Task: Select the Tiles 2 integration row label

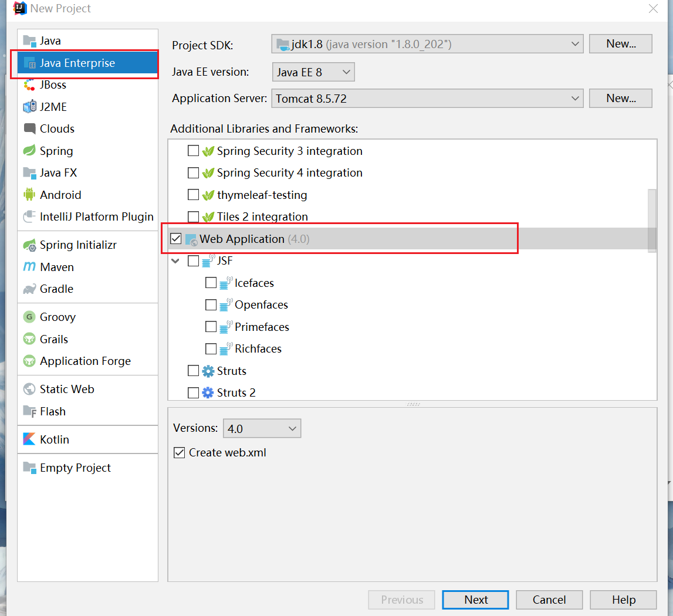Action: (x=262, y=217)
